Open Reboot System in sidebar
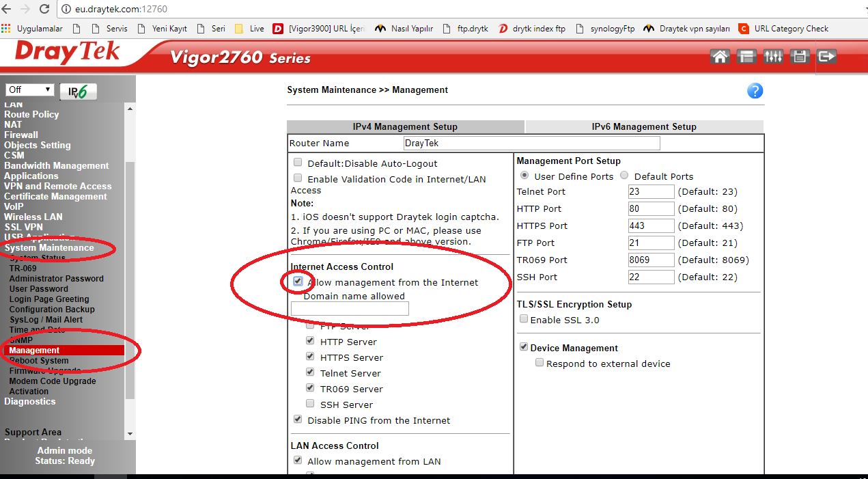 [39, 360]
